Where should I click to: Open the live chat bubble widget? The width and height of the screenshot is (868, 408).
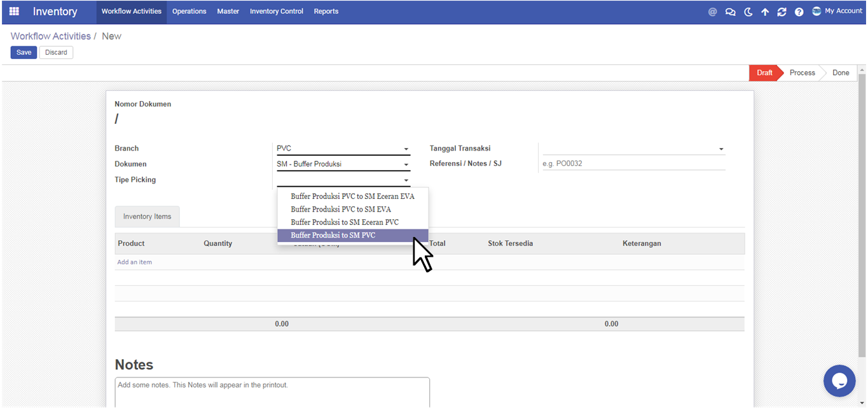839,381
